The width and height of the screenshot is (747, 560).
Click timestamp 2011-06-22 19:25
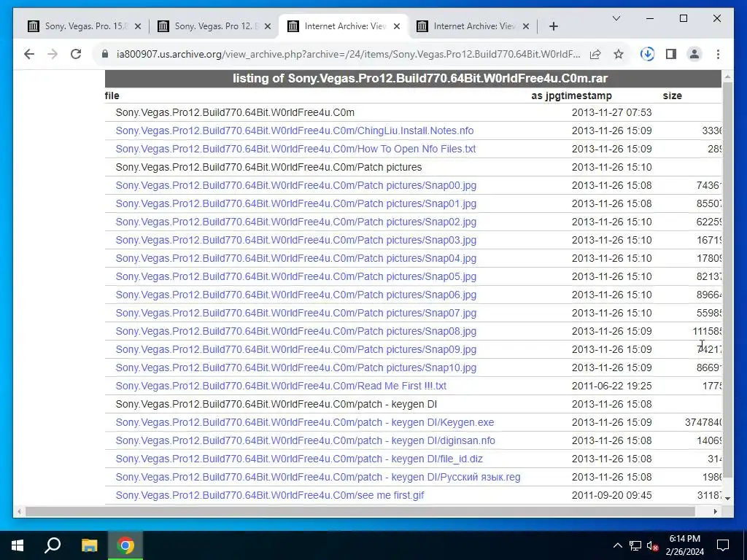click(612, 386)
